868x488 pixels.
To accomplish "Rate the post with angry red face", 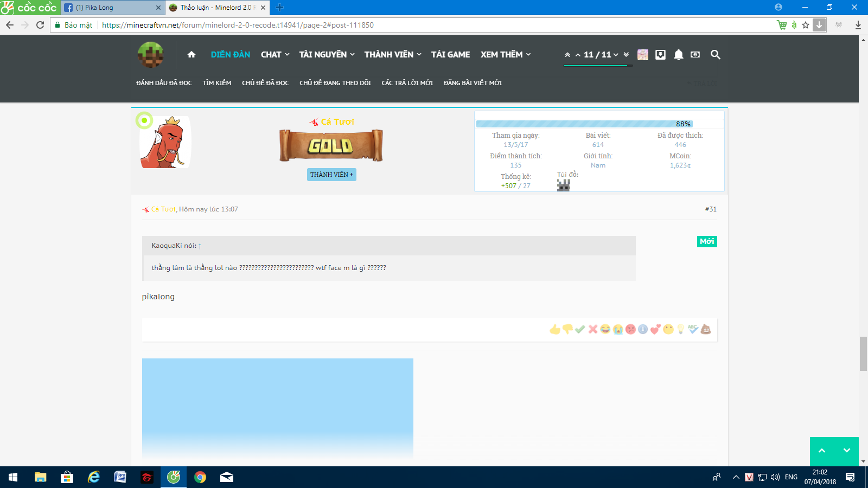I will (x=630, y=329).
